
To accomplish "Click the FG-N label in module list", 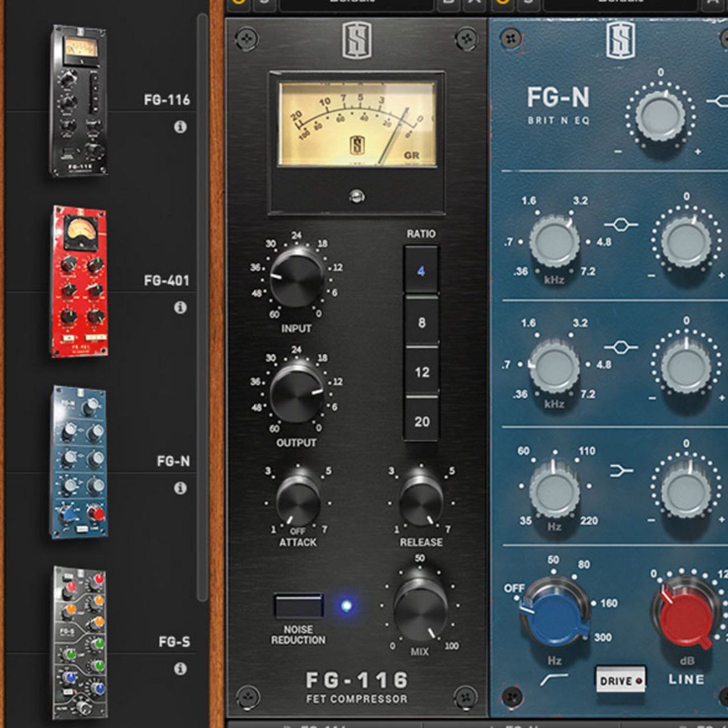I will click(173, 461).
